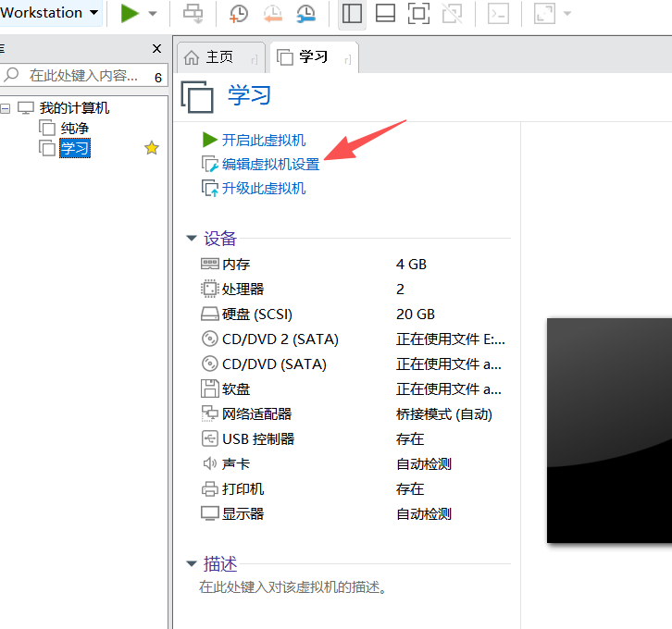
Task: Open the snapshot manager toolbar icon
Action: [x=306, y=14]
